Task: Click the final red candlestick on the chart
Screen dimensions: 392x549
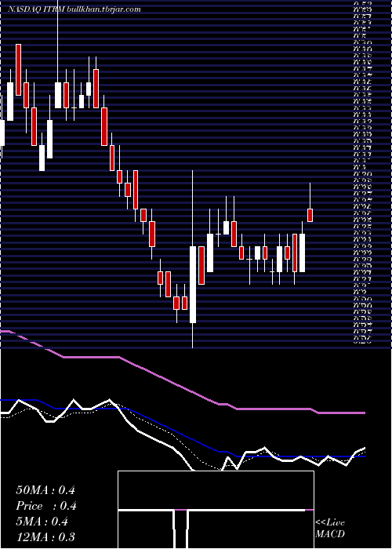Action: (310, 215)
